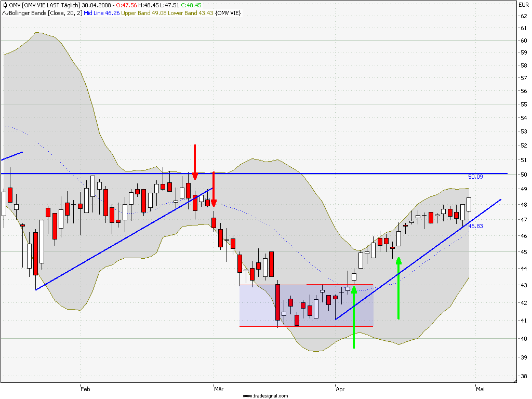Click the 45 value on price axis
Image resolution: width=532 pixels, height=399 pixels.
[x=524, y=252]
